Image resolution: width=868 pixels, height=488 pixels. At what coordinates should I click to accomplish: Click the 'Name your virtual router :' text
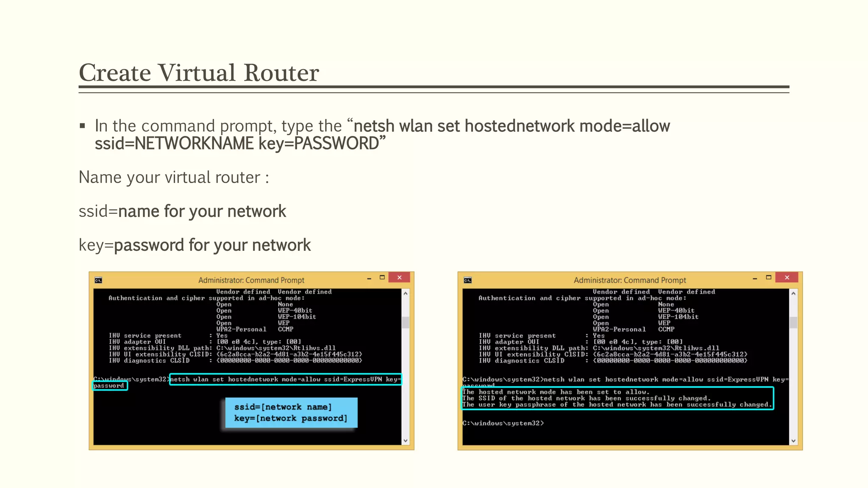coord(174,177)
